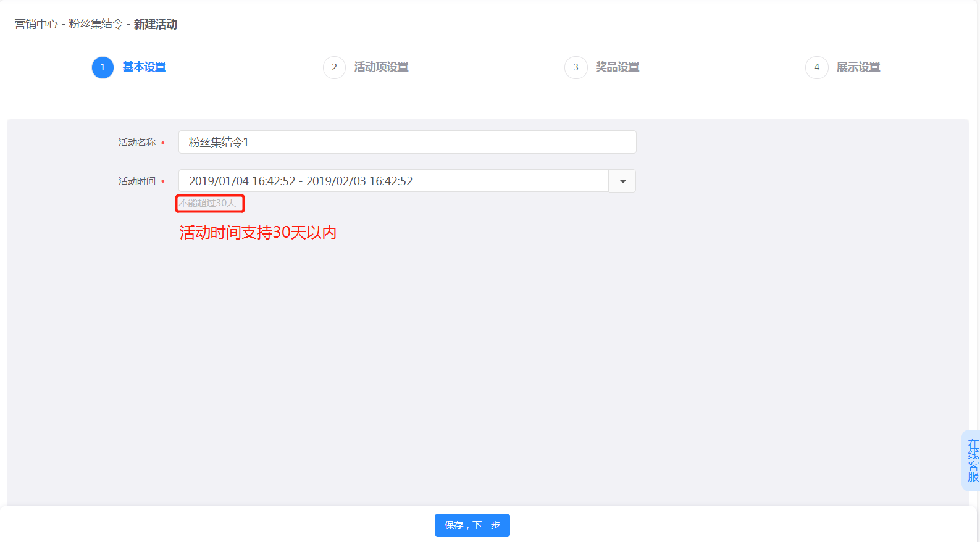The height and width of the screenshot is (542, 980).
Task: Open the 在线客服 side widget
Action: click(x=973, y=461)
